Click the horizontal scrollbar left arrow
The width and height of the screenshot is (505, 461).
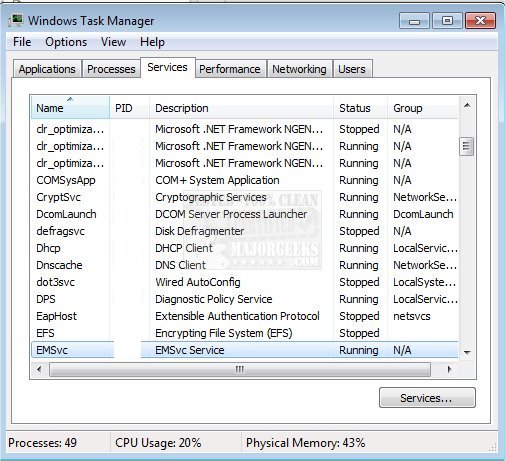pyautogui.click(x=39, y=369)
